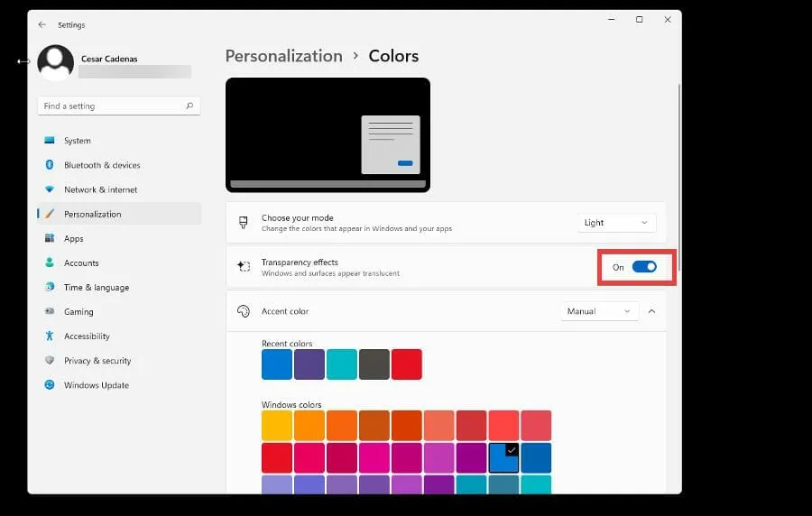Click the Gaming controller icon

[50, 312]
